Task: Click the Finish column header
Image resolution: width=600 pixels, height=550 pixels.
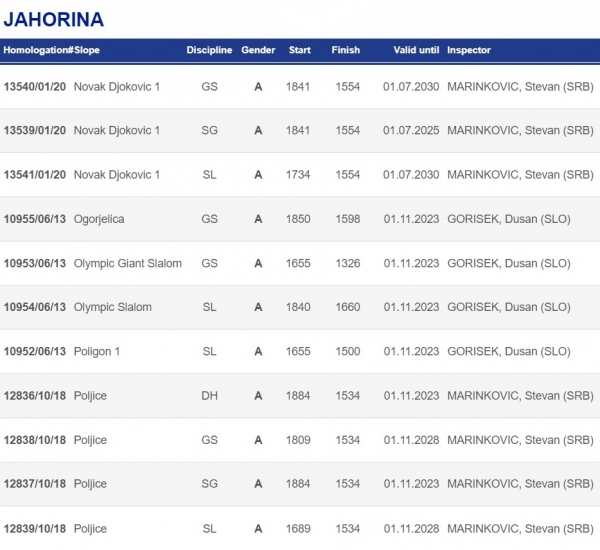Action: click(346, 50)
